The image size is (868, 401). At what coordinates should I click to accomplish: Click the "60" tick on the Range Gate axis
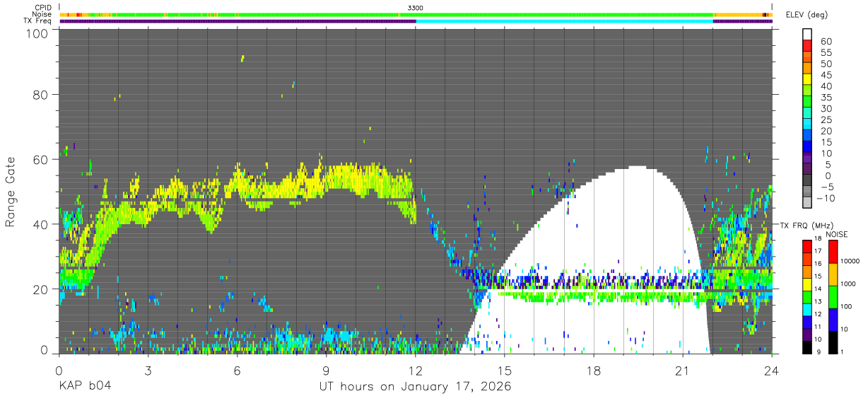pos(41,159)
